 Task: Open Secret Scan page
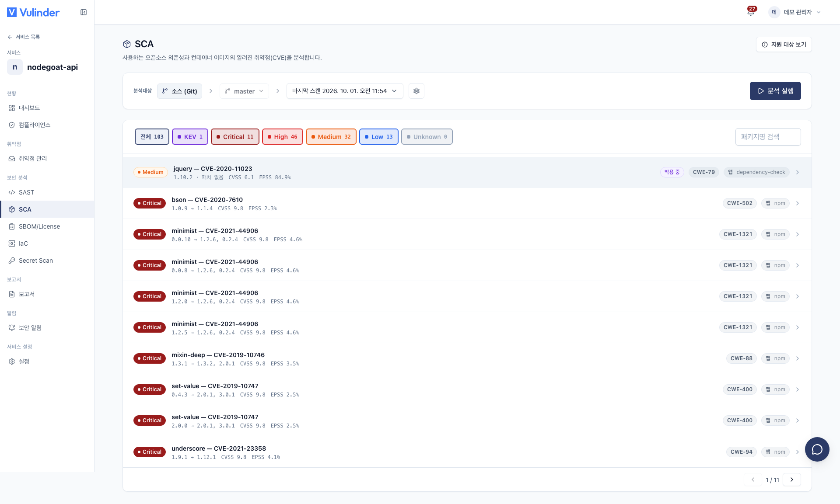47,261
